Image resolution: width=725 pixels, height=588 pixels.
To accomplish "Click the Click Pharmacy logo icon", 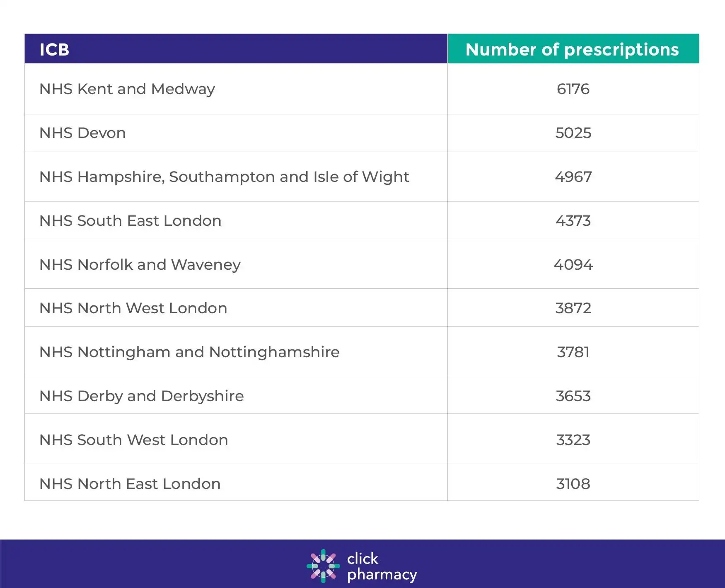I will [323, 566].
